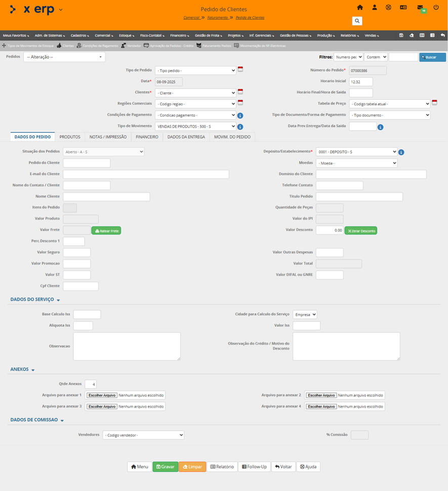Screen dimensions: 448x491
Task: Open the Financeiro menu
Action: coord(180,36)
